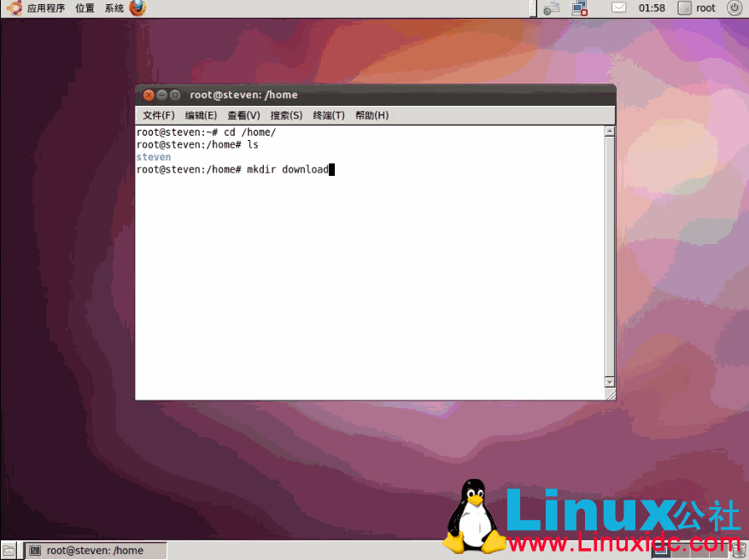Open the 终端(T) menu
Image resolution: width=749 pixels, height=560 pixels.
[329, 114]
